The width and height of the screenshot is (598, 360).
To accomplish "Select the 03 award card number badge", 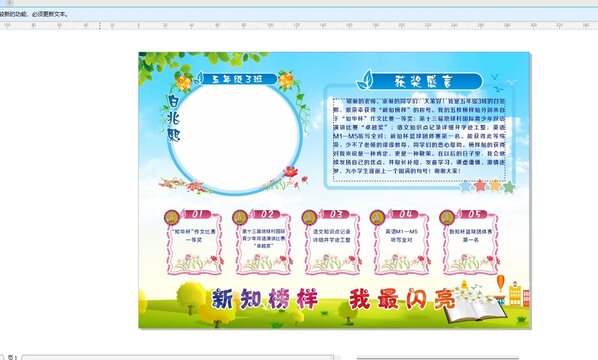I will [x=335, y=214].
